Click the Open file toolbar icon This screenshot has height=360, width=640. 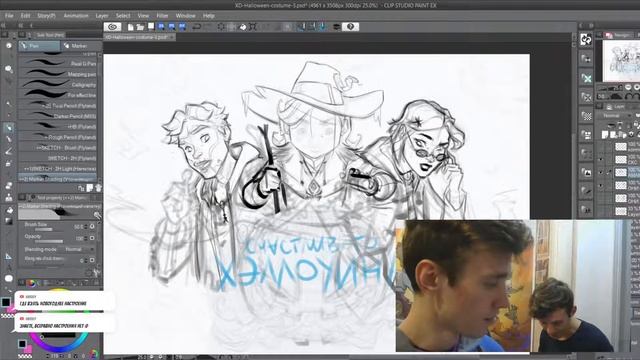(140, 27)
